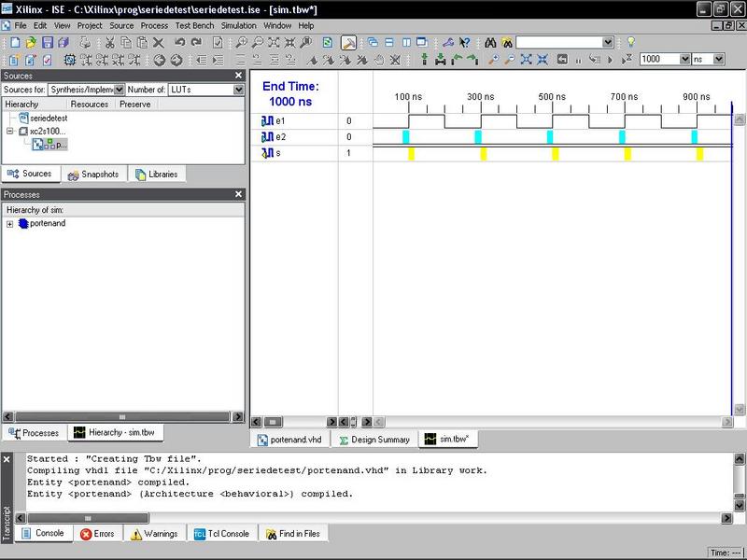Click the simulation zoom in magnifier

[494, 60]
